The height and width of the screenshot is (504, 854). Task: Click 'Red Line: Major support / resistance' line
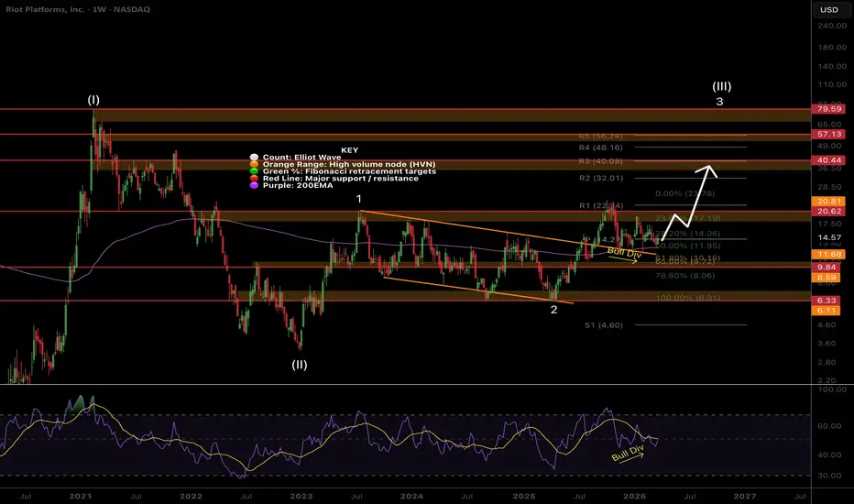tap(340, 178)
